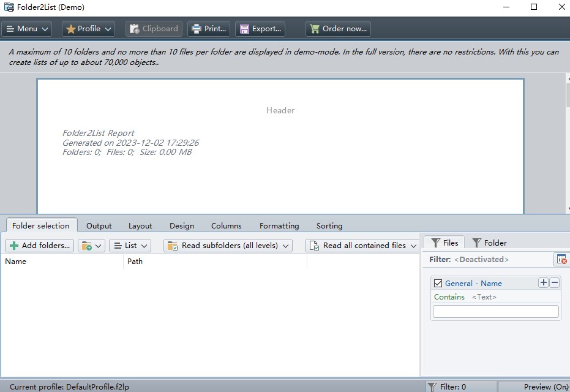Open the Sorting tab
This screenshot has width=570, height=392.
point(329,225)
